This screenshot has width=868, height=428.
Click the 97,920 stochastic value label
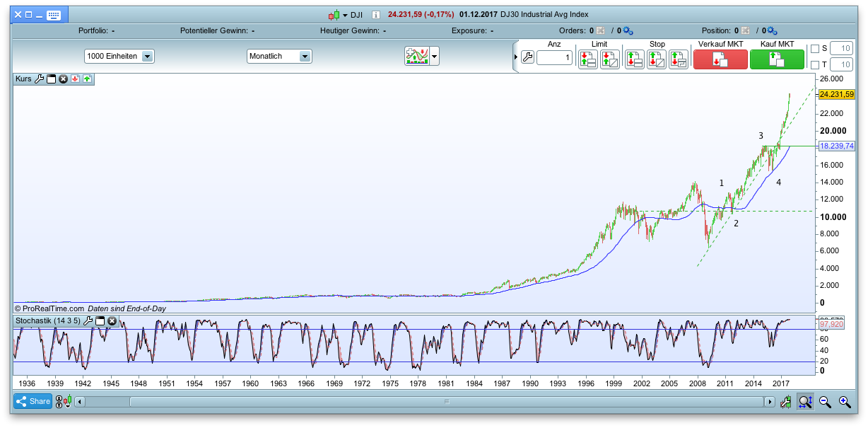click(831, 325)
